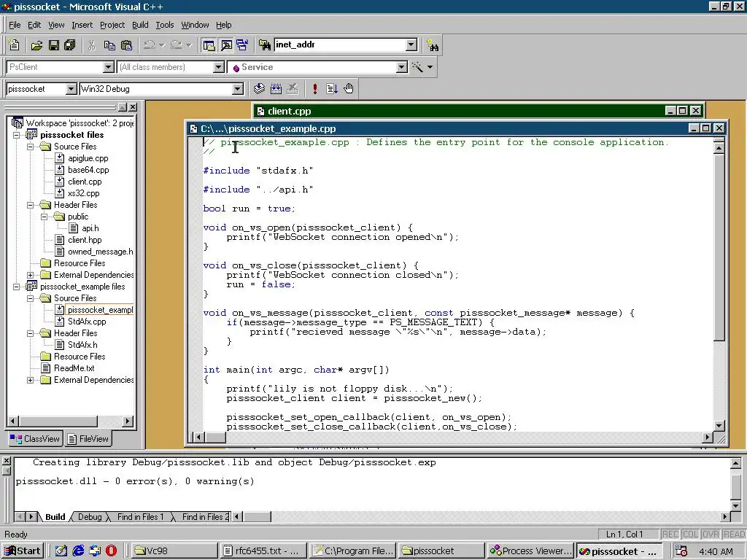Image resolution: width=747 pixels, height=560 pixels.
Task: Open the inet_addr find combo dropdown
Action: [411, 44]
